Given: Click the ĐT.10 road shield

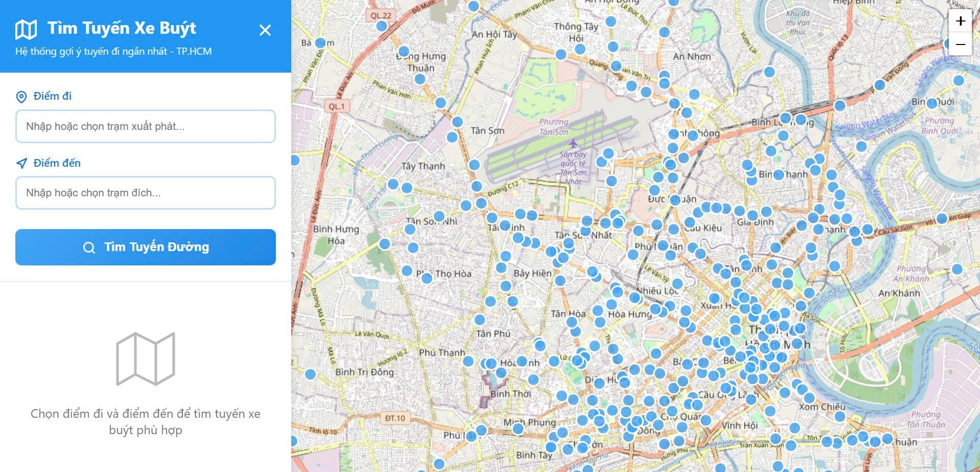Looking at the screenshot, I should (x=395, y=418).
